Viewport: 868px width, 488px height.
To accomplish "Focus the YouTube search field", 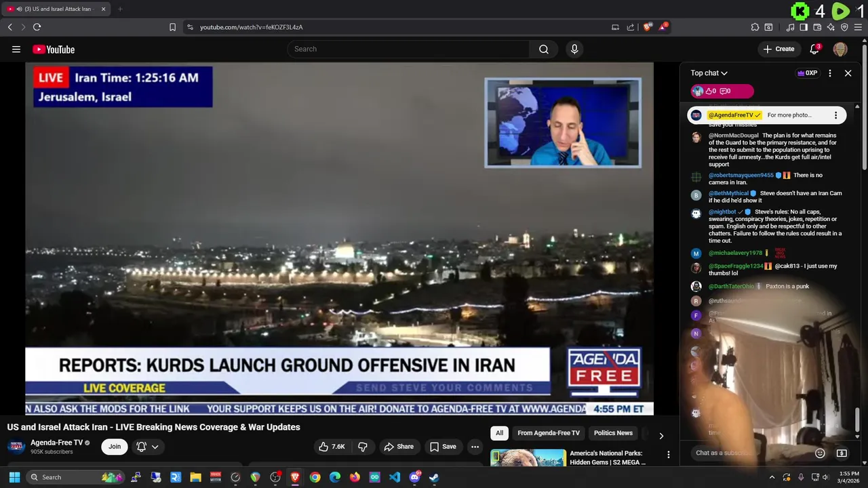I will (408, 49).
